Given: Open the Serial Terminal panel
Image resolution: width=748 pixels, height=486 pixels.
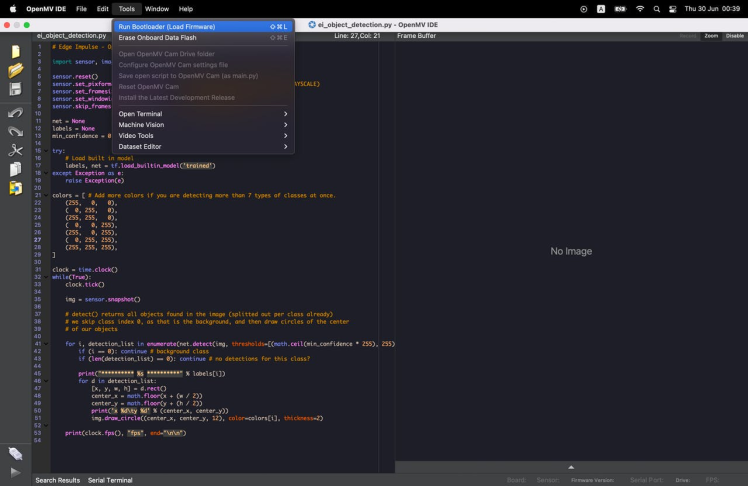Looking at the screenshot, I should 110,480.
